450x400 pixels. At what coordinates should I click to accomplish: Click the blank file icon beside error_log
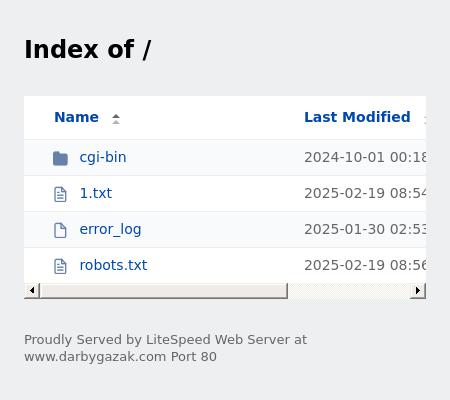(x=60, y=230)
